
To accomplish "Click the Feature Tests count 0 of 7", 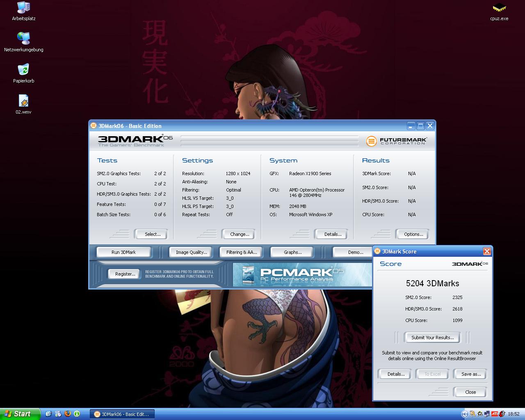I will 160,204.
